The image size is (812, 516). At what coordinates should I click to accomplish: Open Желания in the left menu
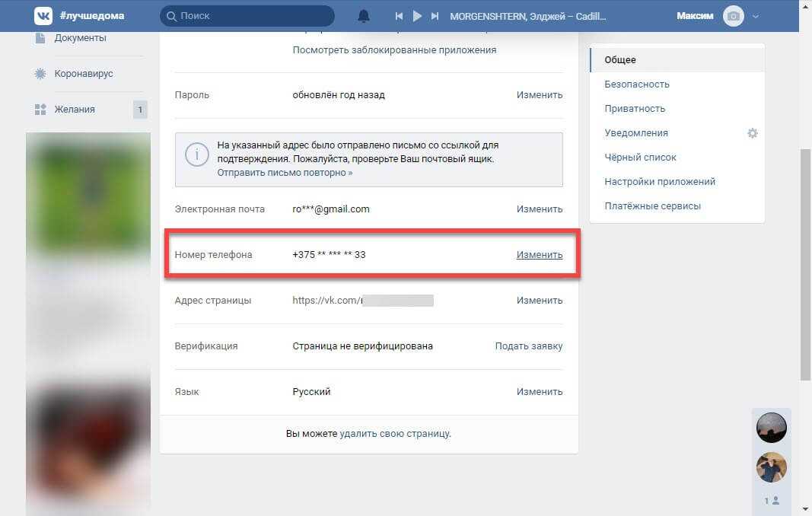(75, 110)
